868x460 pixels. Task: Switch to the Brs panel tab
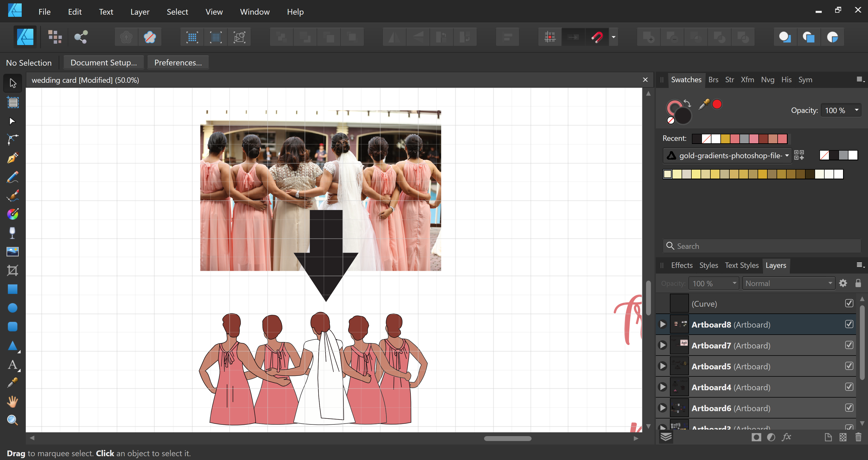[x=713, y=80]
